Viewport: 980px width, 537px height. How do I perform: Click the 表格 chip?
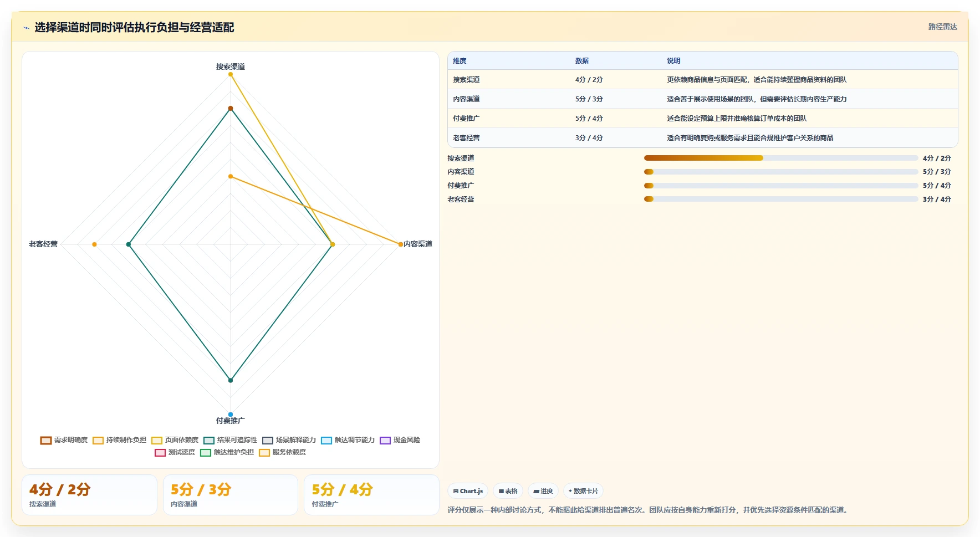pos(508,491)
